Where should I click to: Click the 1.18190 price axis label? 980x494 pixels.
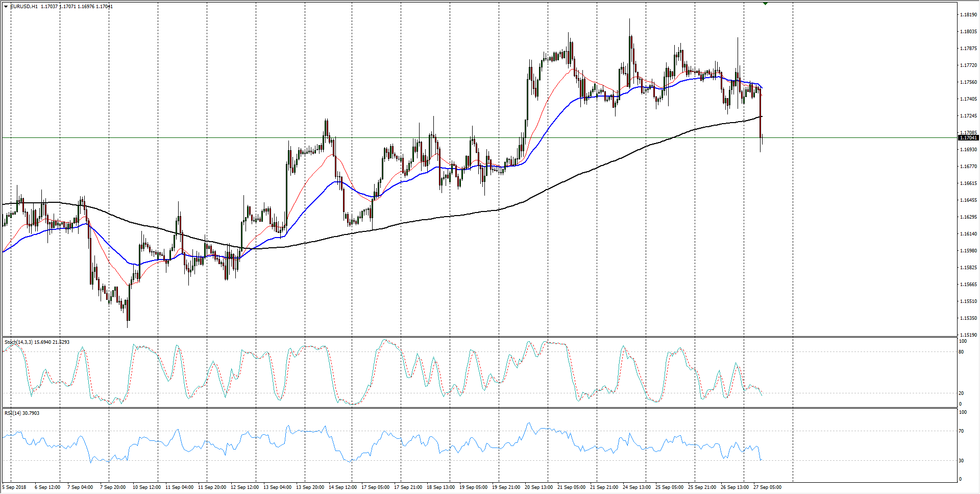(968, 15)
